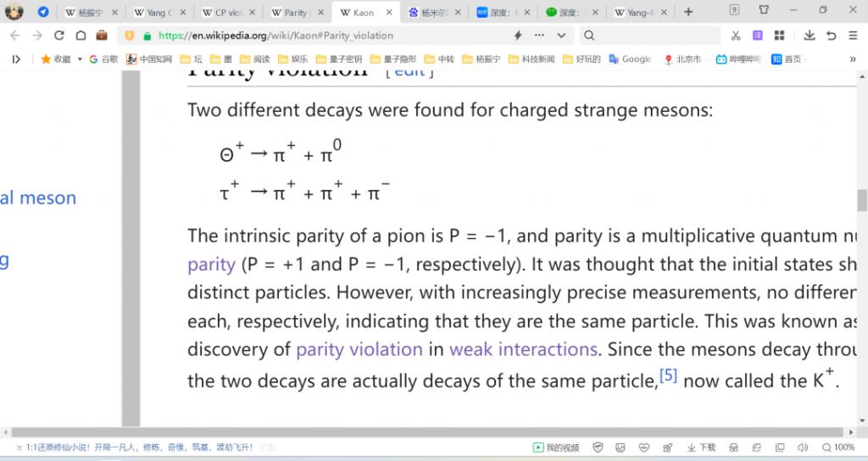Click the rocket speed-up icon in status bar
Screen dimensions: 868x461
coord(667,447)
